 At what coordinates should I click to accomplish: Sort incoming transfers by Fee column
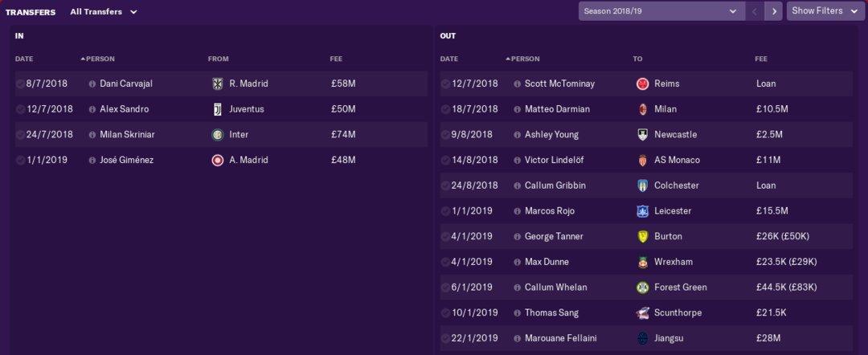click(x=336, y=59)
